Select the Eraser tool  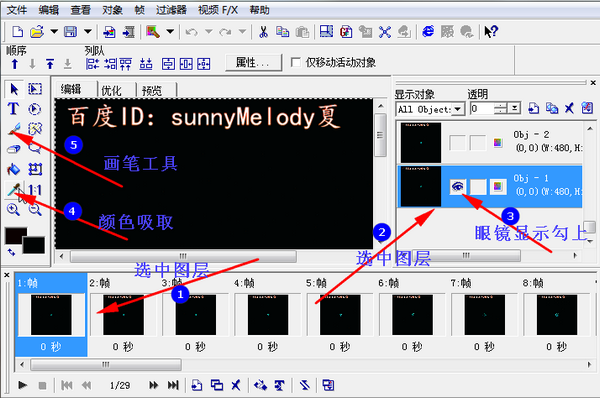(14, 149)
